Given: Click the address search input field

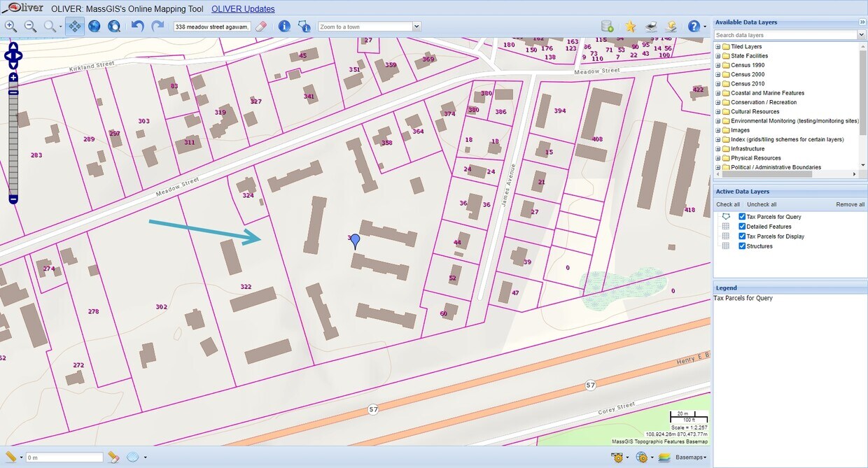Looking at the screenshot, I should pyautogui.click(x=212, y=27).
